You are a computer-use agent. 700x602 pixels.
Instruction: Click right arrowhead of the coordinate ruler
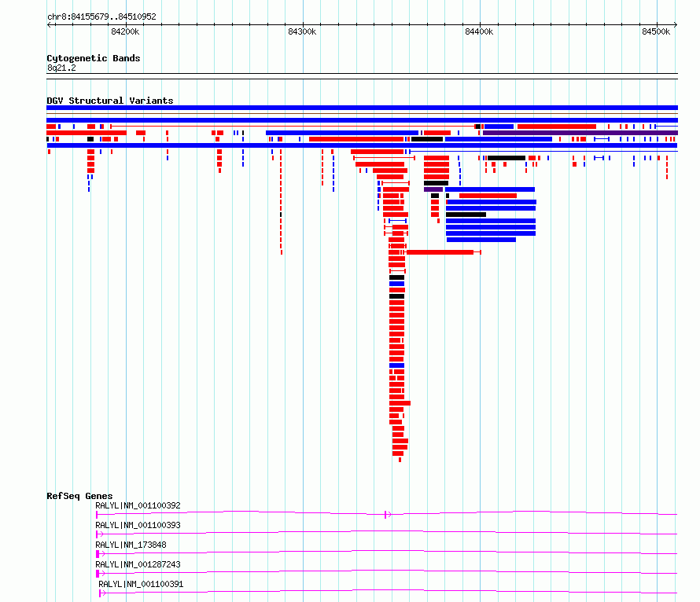click(x=676, y=24)
